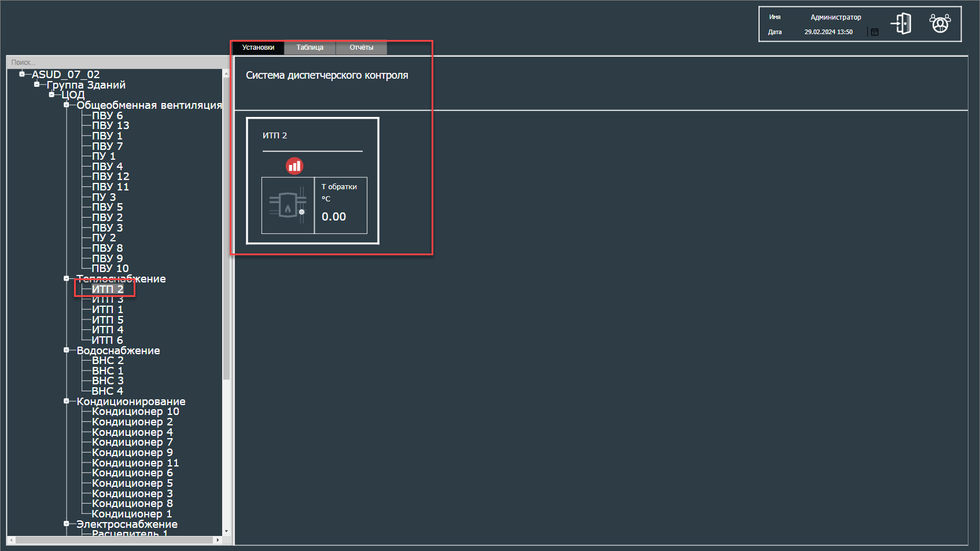Screen dimensions: 980x551
Task: Click the heating unit icon in ИТП 2 card
Action: click(288, 205)
